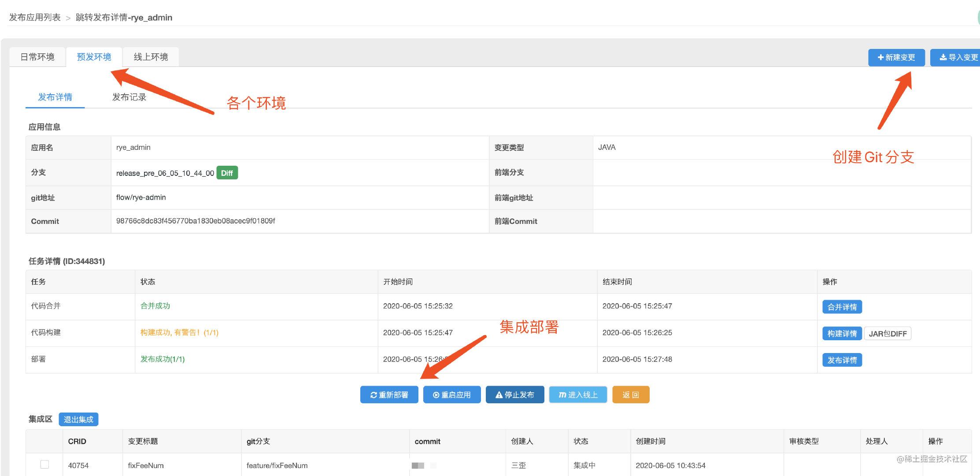Open 合并详情 for the 代码合并 task
The height and width of the screenshot is (476, 980).
[842, 307]
